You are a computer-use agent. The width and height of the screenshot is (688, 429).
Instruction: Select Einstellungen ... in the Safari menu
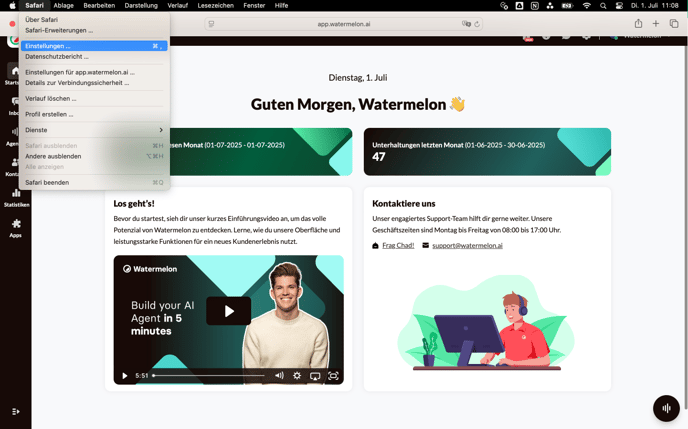tap(94, 46)
